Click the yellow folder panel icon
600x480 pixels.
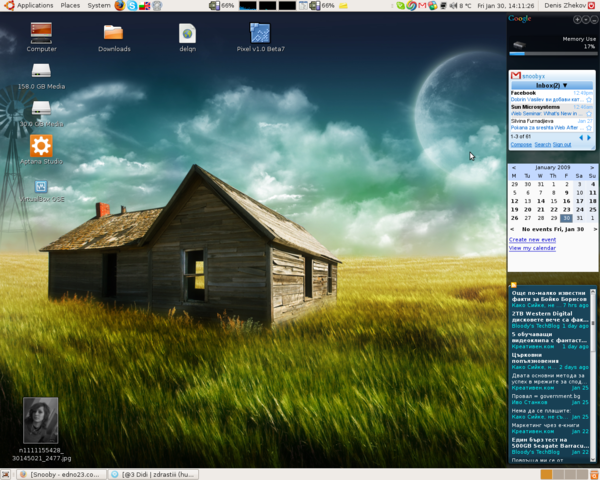pyautogui.click(x=343, y=6)
